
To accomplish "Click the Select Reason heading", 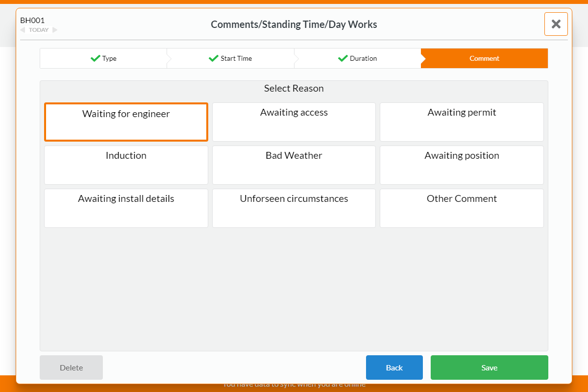I will point(294,89).
